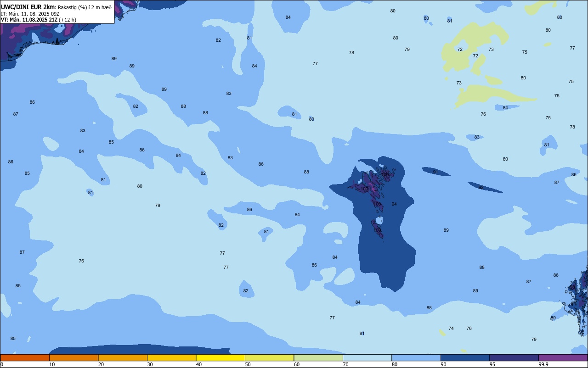Click the '95' legend tick label
Viewport: 588px width, 368px height.
pyautogui.click(x=492, y=364)
